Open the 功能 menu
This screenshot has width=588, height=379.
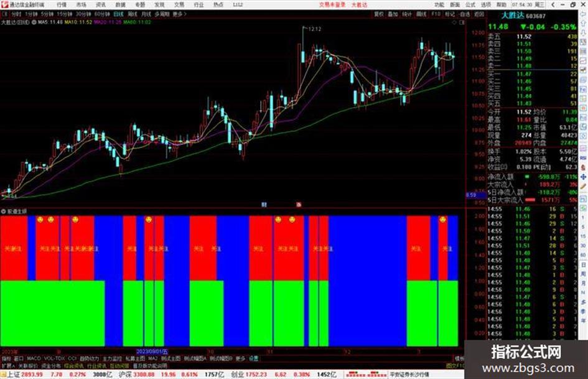coord(439,5)
